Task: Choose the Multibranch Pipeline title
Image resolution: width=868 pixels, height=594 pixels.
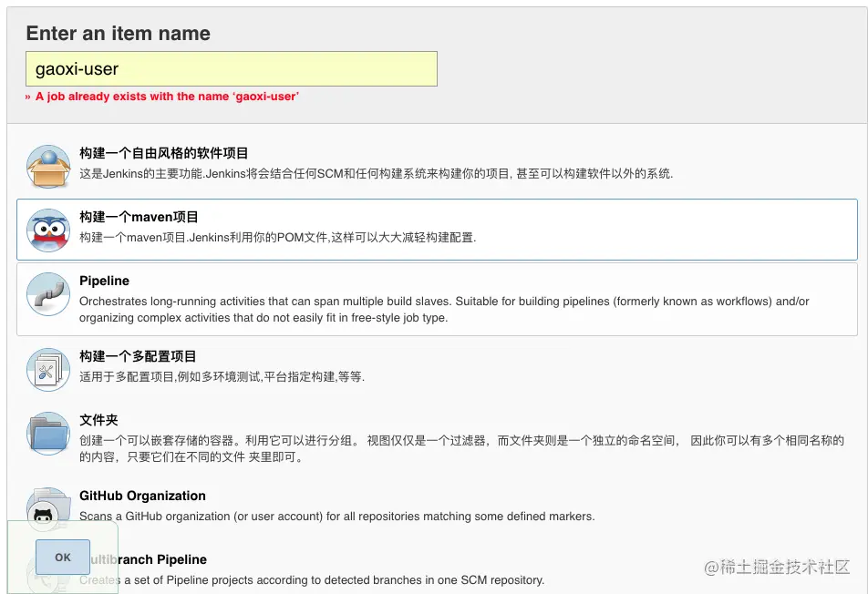Action: pos(143,559)
